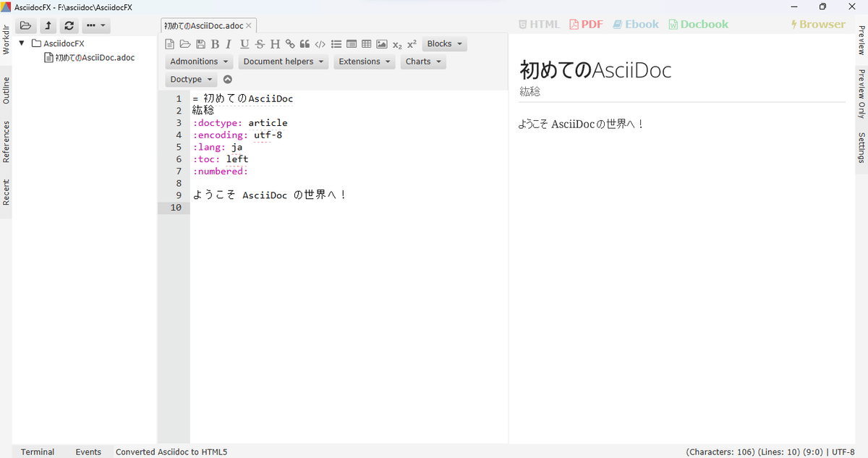Apply italic formatting from the toolbar
868x458 pixels.
pos(229,43)
